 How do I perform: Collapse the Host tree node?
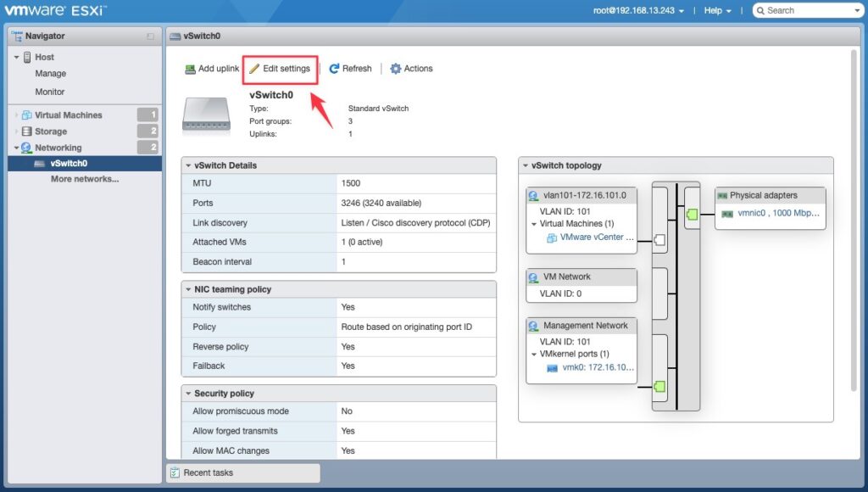[17, 57]
